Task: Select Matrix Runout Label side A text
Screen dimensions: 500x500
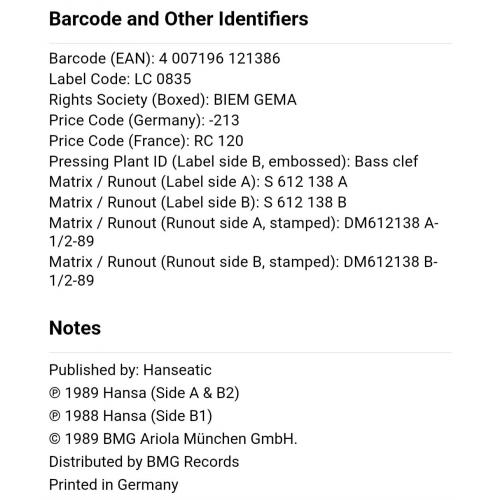Action: [x=198, y=182]
